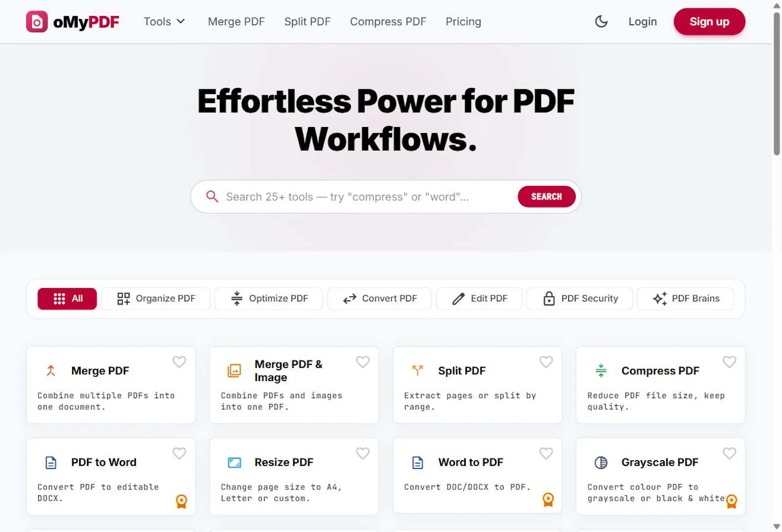Click the Sign up button
Screen dimensions: 782x532
(709, 21)
